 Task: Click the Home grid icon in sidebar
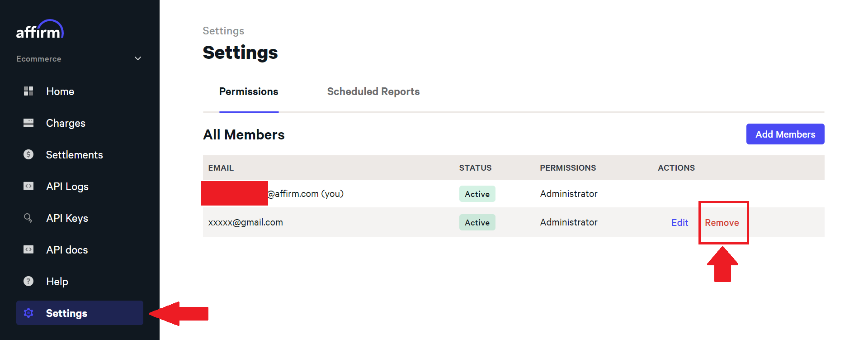click(x=28, y=91)
